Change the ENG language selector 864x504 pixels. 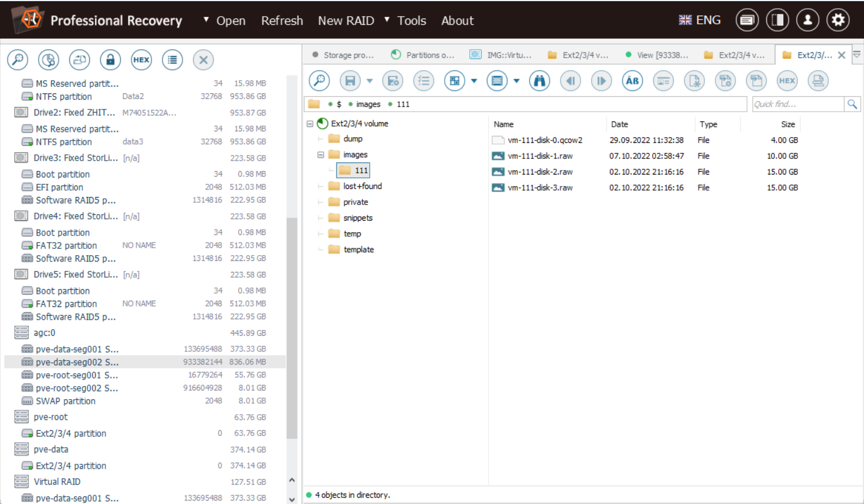[x=700, y=20]
